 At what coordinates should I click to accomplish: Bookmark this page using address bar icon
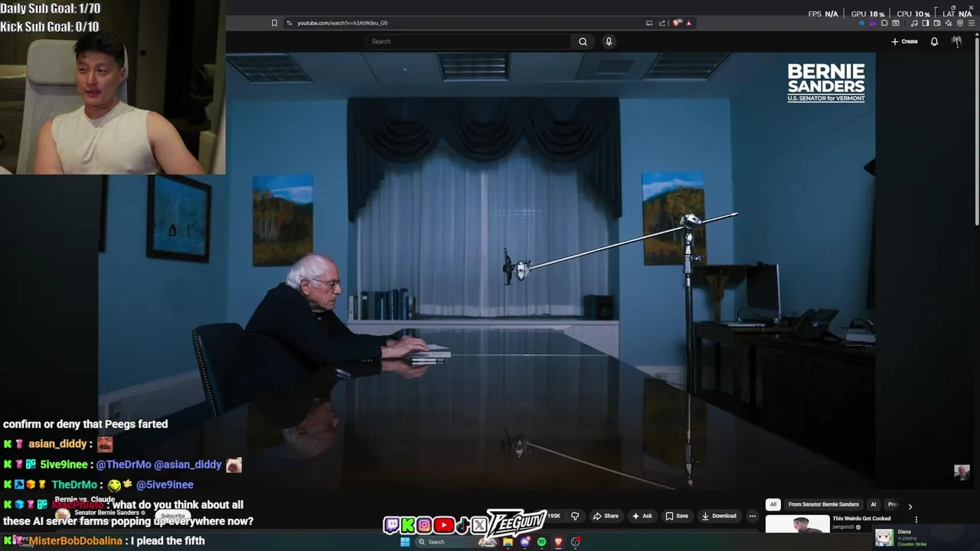pos(274,23)
